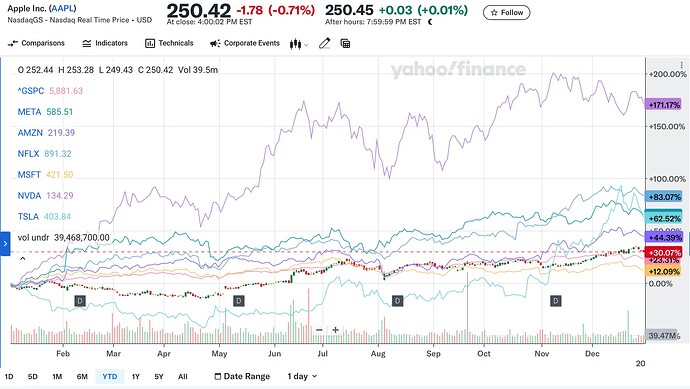
Task: Click the first D dividend marker near February
Action: tap(80, 301)
